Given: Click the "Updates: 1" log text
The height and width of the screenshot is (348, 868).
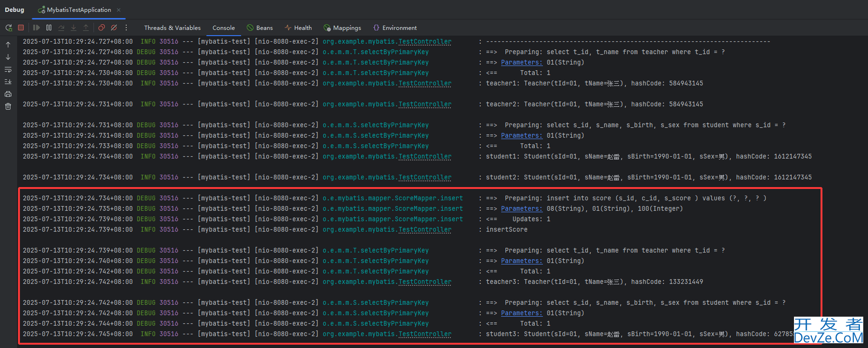Looking at the screenshot, I should pyautogui.click(x=531, y=219).
